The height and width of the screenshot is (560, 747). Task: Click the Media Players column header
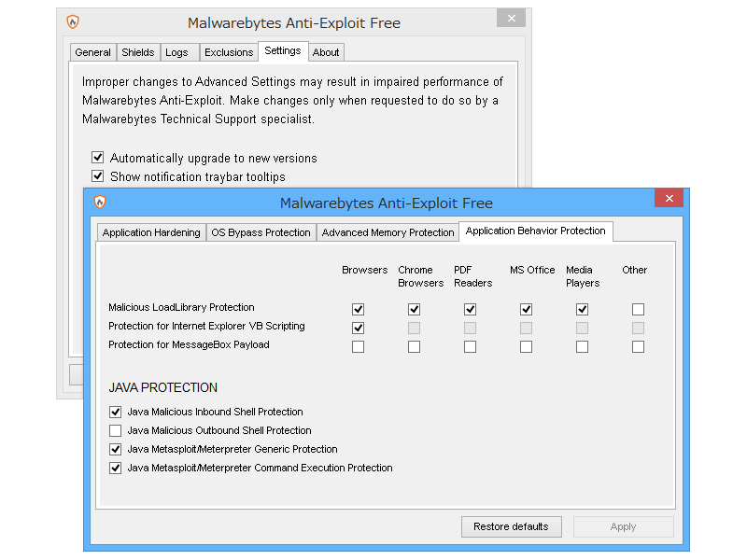583,276
